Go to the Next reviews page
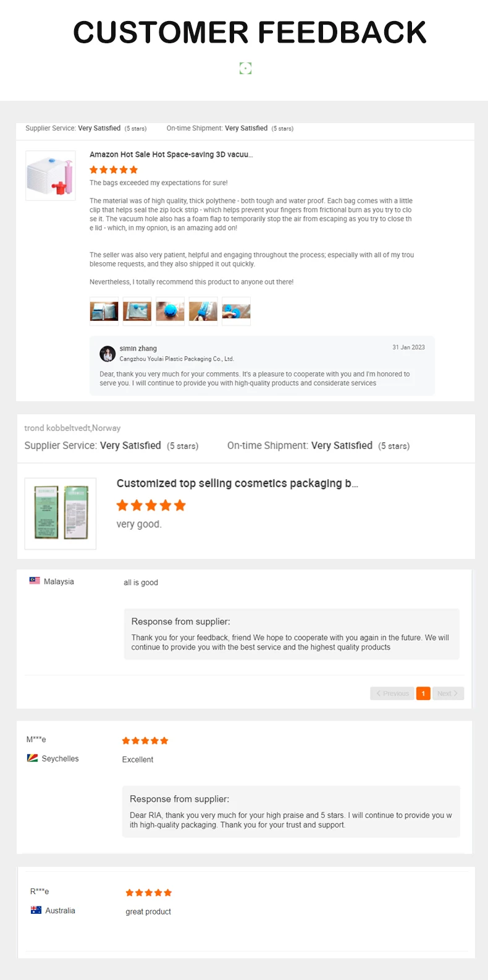The width and height of the screenshot is (488, 980). point(448,694)
